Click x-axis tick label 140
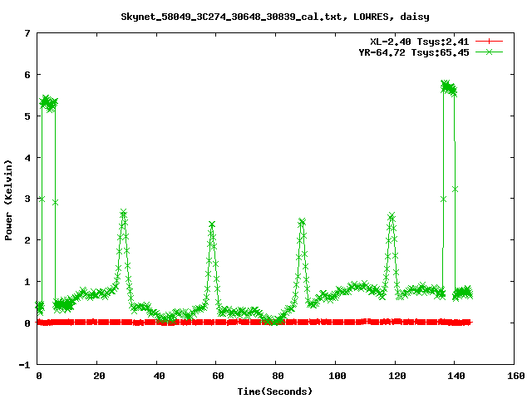This screenshot has width=532, height=399. coord(456,376)
